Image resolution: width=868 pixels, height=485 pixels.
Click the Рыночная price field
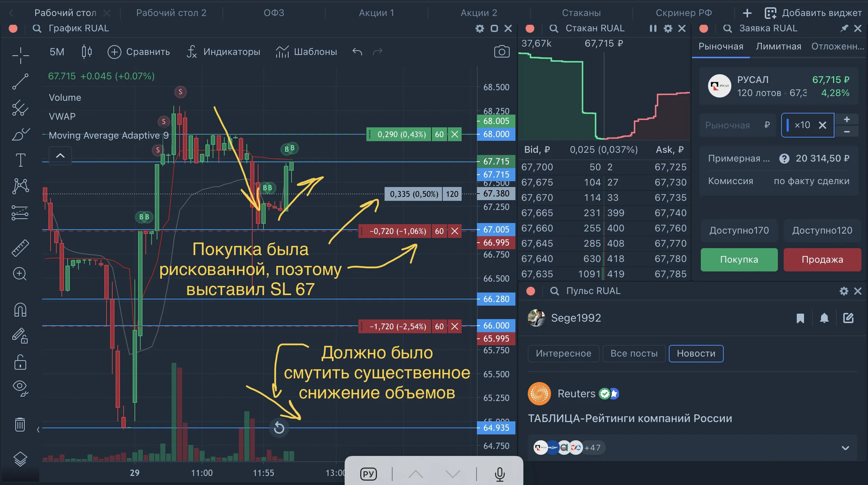click(x=738, y=125)
